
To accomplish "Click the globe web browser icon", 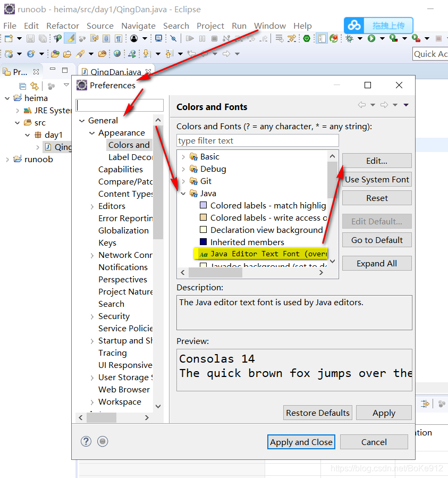I will (x=117, y=54).
